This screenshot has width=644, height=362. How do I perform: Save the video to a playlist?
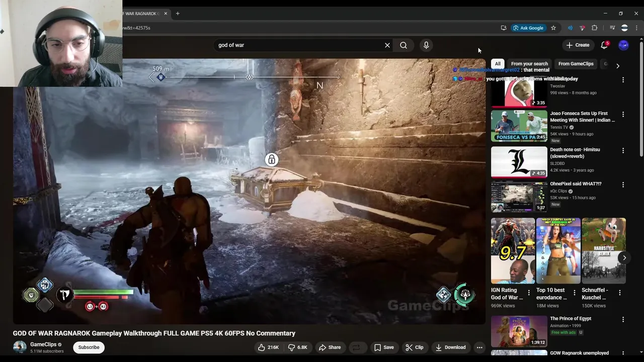tap(384, 347)
